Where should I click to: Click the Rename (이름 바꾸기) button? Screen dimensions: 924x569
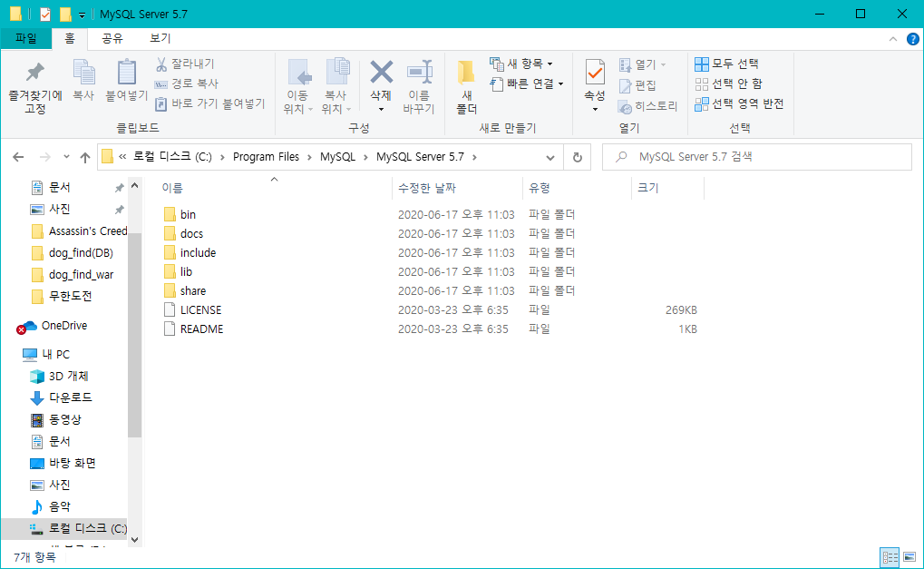tap(419, 87)
